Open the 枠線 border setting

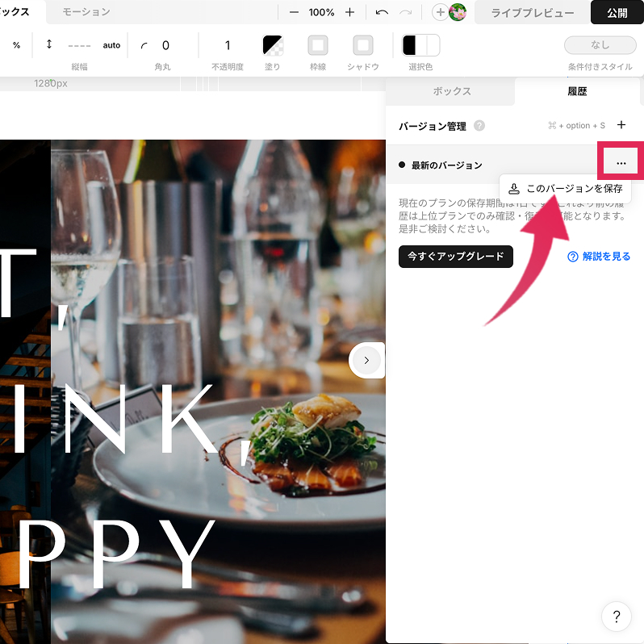click(x=318, y=46)
